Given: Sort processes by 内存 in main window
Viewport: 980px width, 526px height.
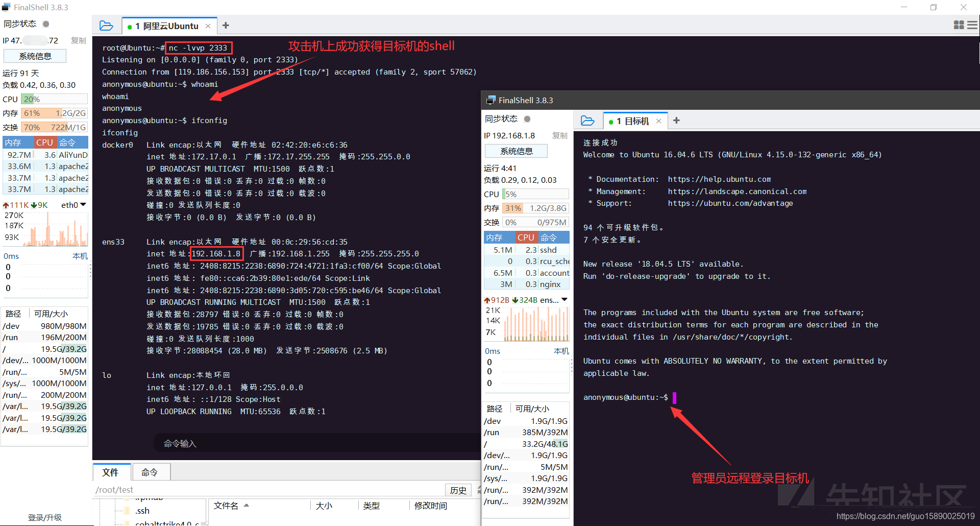Looking at the screenshot, I should pos(18,142).
